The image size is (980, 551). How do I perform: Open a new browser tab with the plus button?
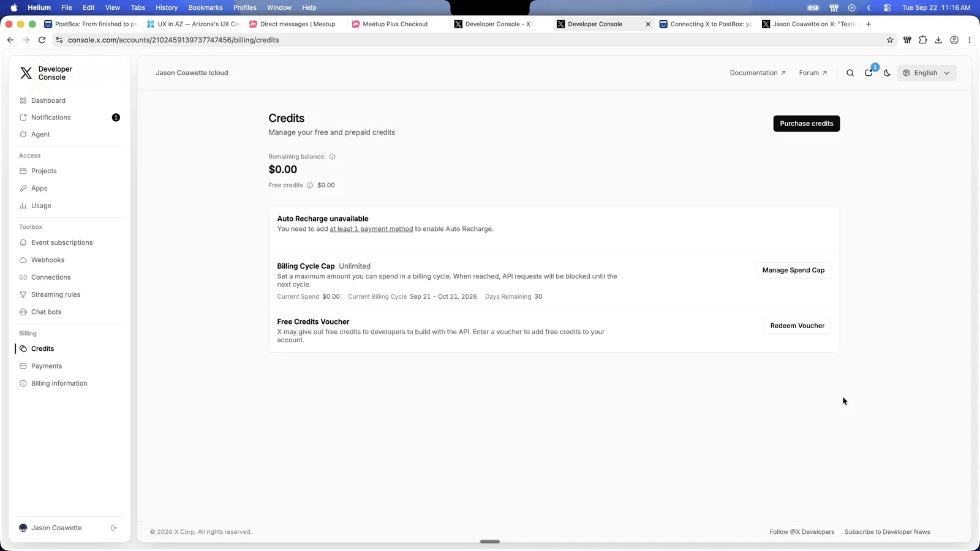click(869, 24)
